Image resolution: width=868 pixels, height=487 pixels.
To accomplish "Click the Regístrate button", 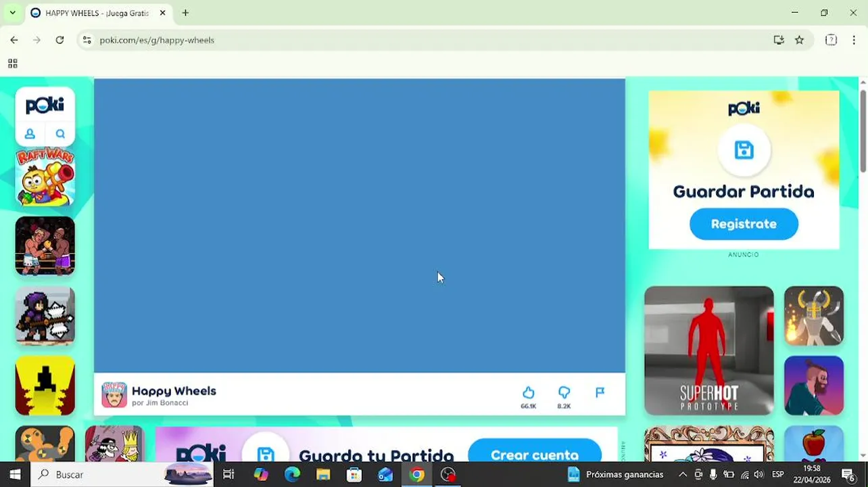I will pos(744,224).
